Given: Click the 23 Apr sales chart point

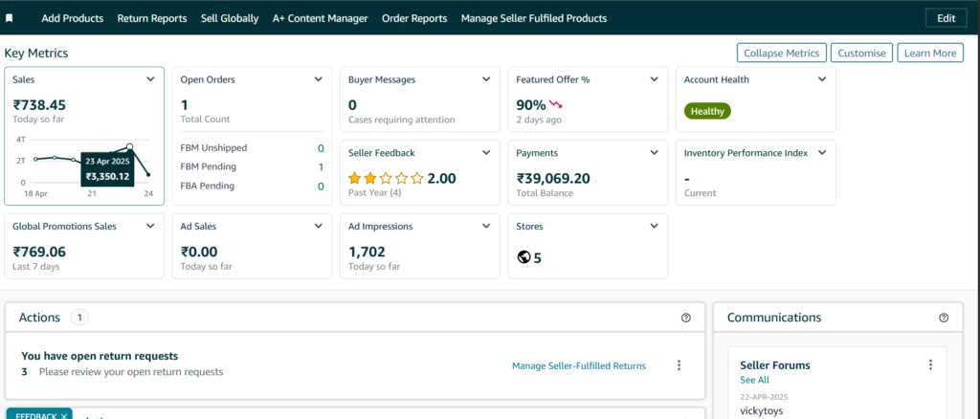Looking at the screenshot, I should click(129, 147).
